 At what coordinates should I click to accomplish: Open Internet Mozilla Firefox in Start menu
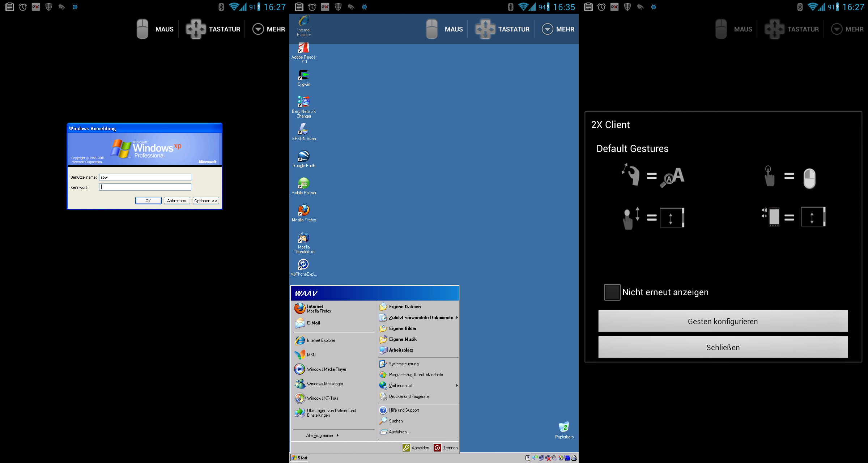333,309
